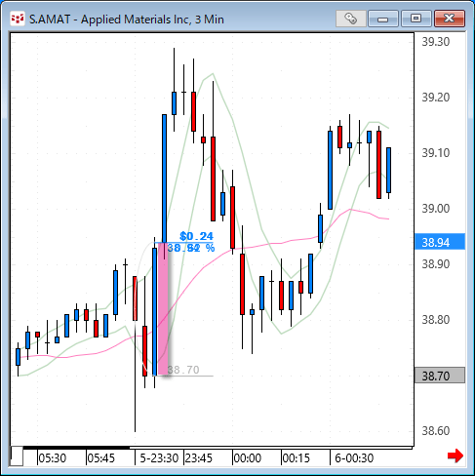
Task: Click the 05:45 time axis label
Action: coord(101,458)
